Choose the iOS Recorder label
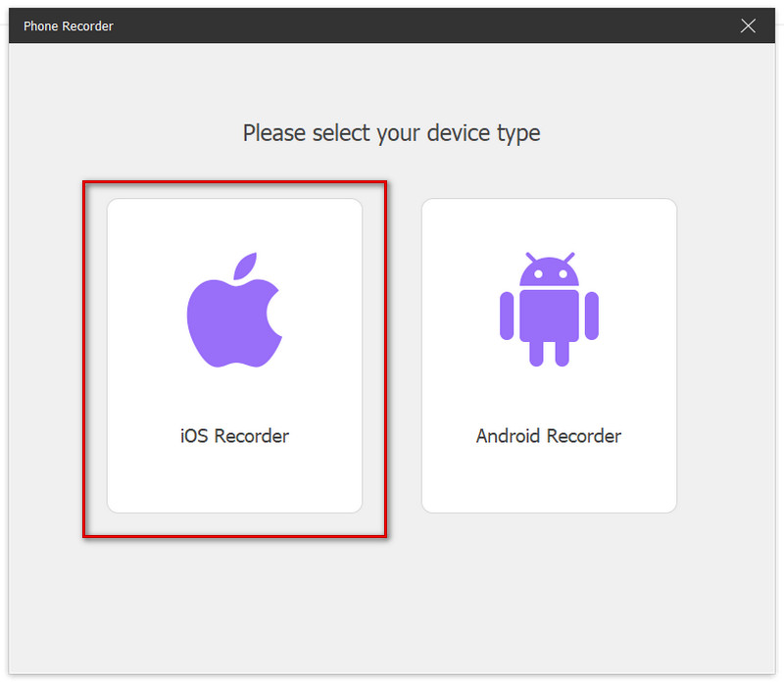 pyautogui.click(x=234, y=436)
